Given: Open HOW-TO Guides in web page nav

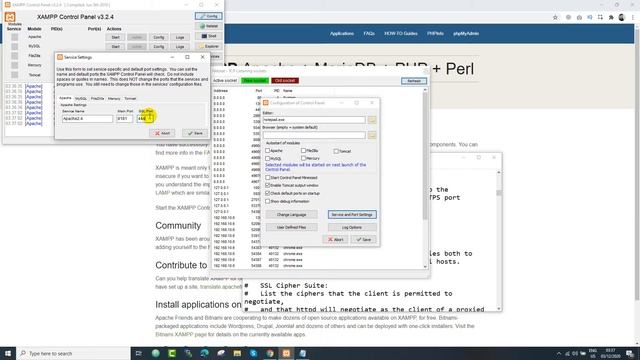Looking at the screenshot, I should point(400,33).
